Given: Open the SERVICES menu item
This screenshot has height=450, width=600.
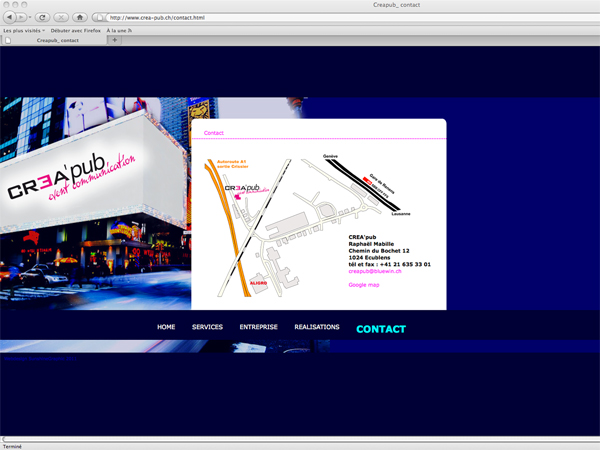Looking at the screenshot, I should [x=207, y=327].
